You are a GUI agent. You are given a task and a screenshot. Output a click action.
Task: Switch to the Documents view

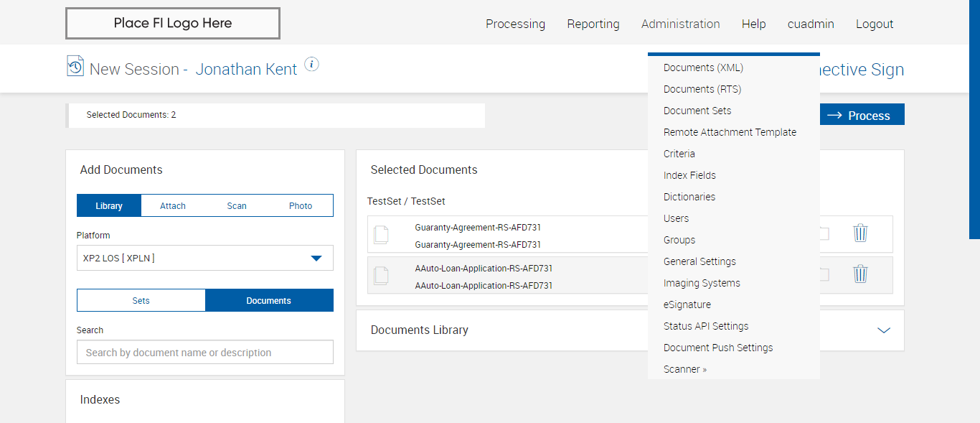pyautogui.click(x=269, y=301)
